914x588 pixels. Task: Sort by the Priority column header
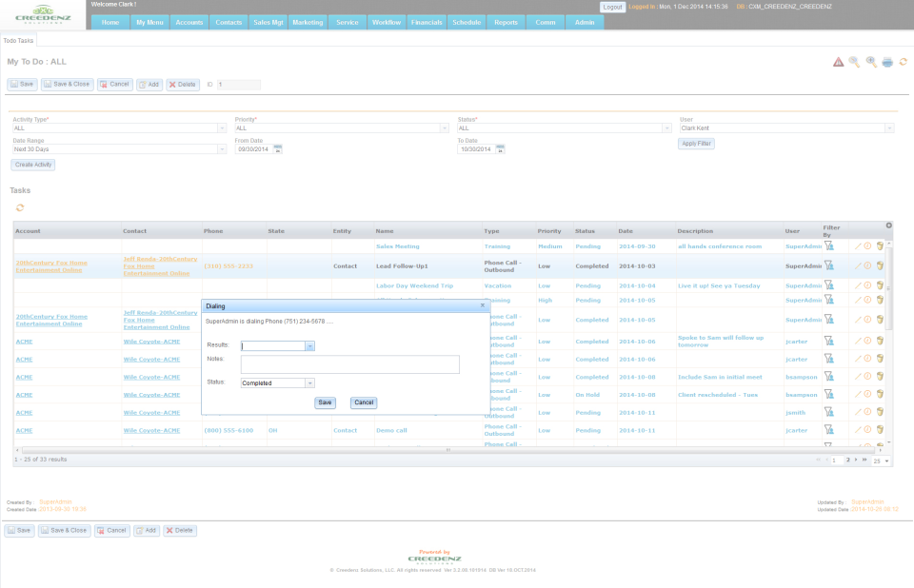tap(549, 231)
